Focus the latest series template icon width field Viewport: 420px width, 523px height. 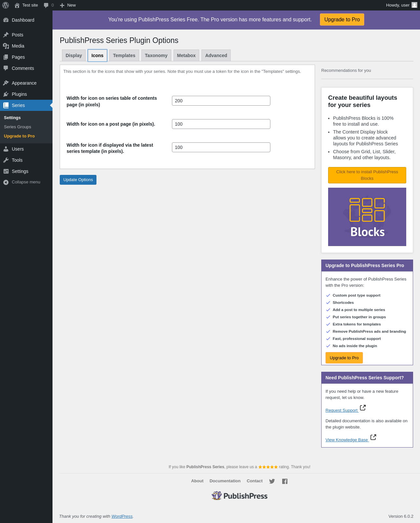tap(221, 147)
